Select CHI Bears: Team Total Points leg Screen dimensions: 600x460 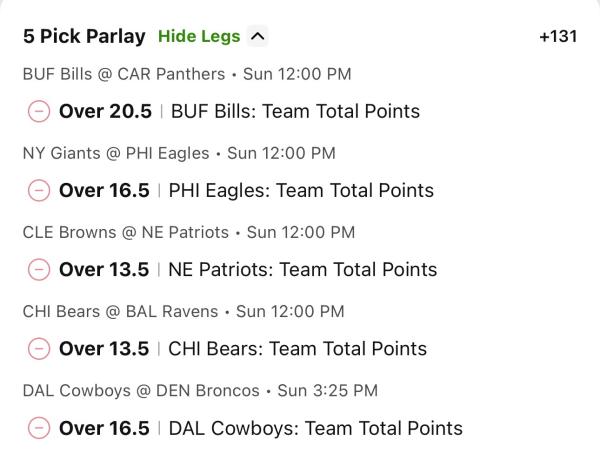[x=297, y=349]
